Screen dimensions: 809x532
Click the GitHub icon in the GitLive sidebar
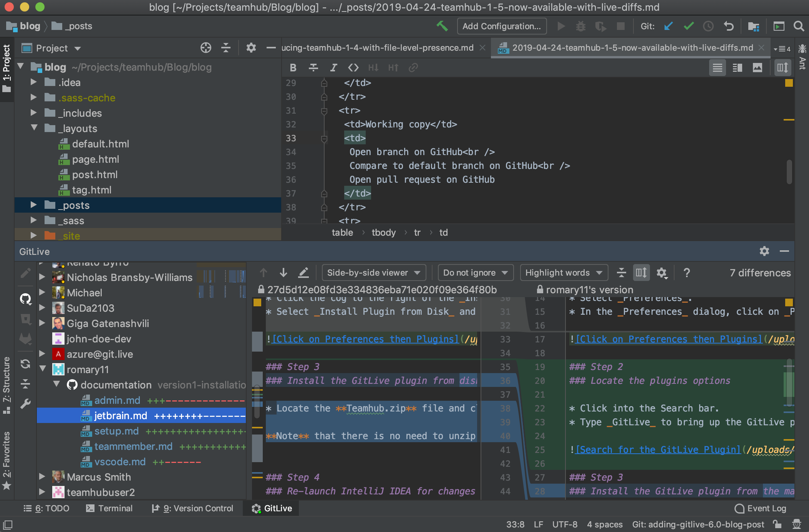pos(25,298)
